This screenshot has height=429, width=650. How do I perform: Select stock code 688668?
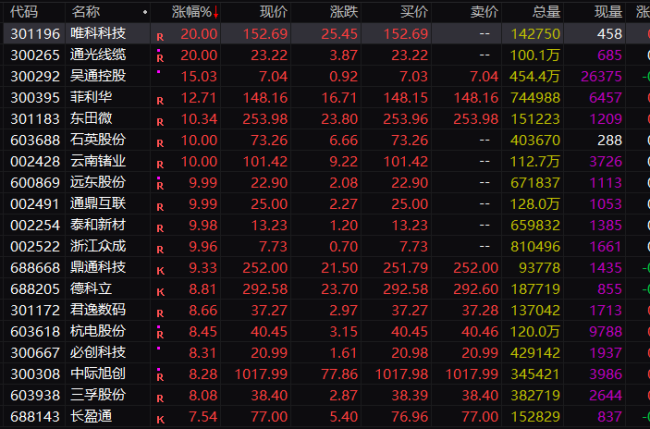tap(35, 268)
